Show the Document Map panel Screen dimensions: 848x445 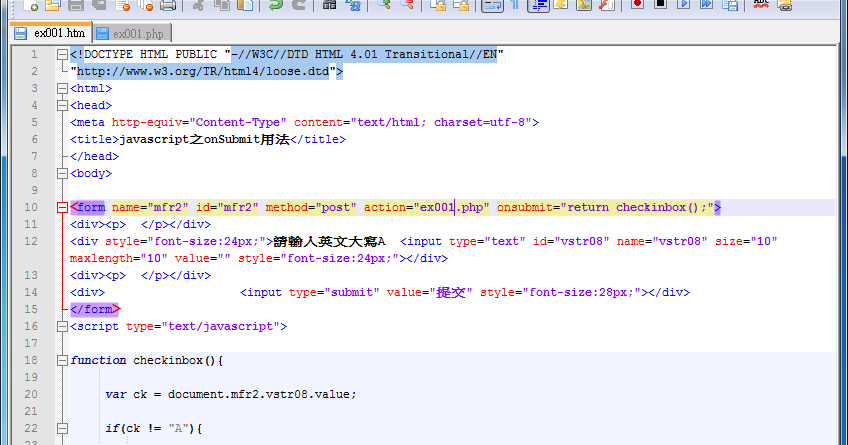point(584,5)
